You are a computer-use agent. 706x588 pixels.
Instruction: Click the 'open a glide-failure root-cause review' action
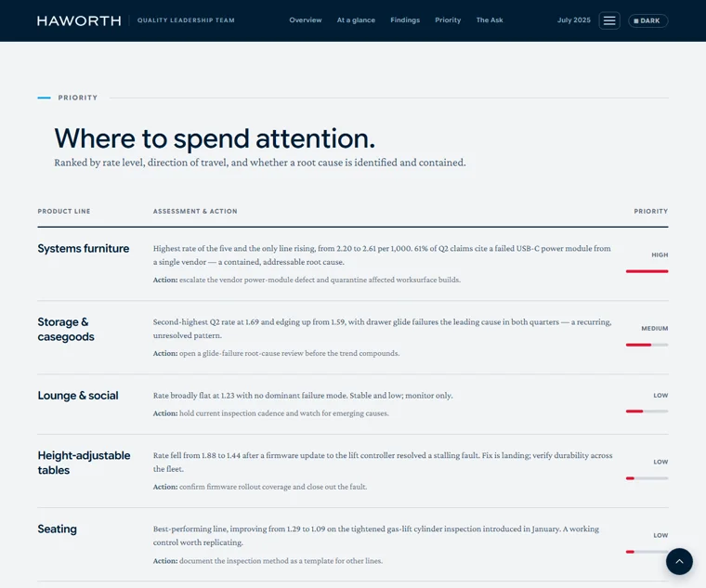tap(276, 353)
